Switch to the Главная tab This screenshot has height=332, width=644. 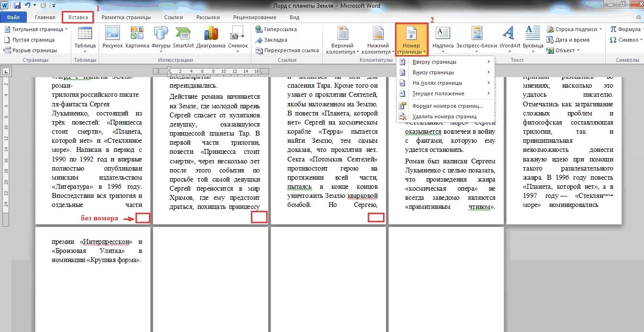click(45, 17)
